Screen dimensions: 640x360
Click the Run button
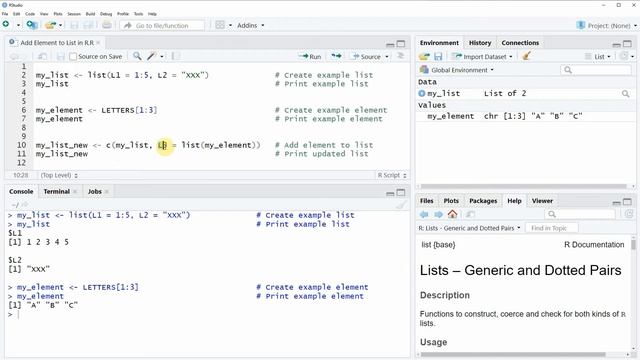(310, 56)
